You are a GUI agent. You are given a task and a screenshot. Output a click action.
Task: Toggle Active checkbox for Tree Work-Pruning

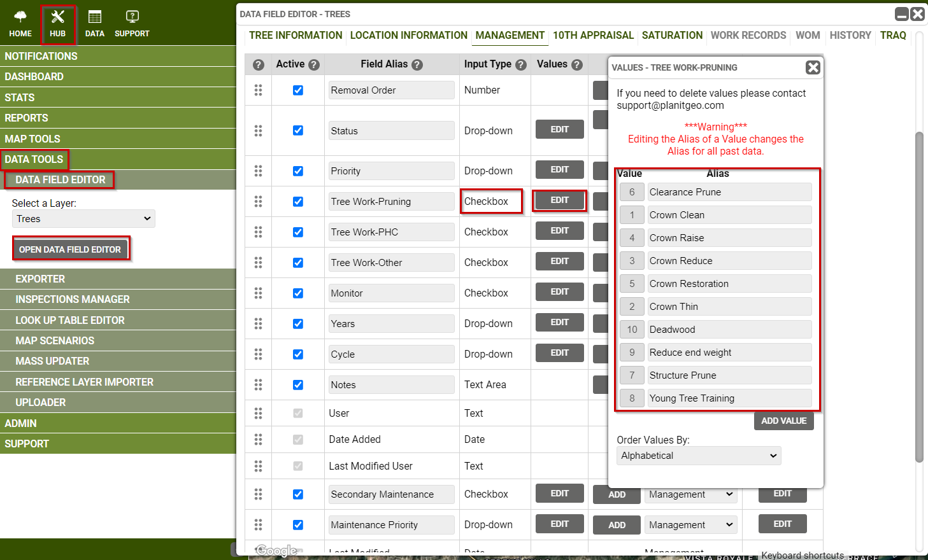298,202
